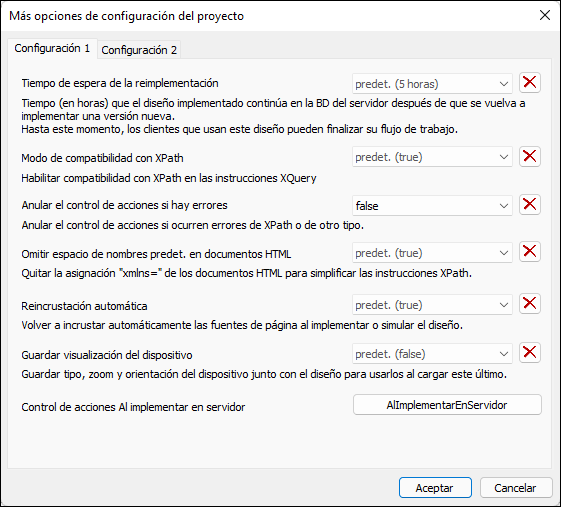Click the predet. (false) value field

432,354
